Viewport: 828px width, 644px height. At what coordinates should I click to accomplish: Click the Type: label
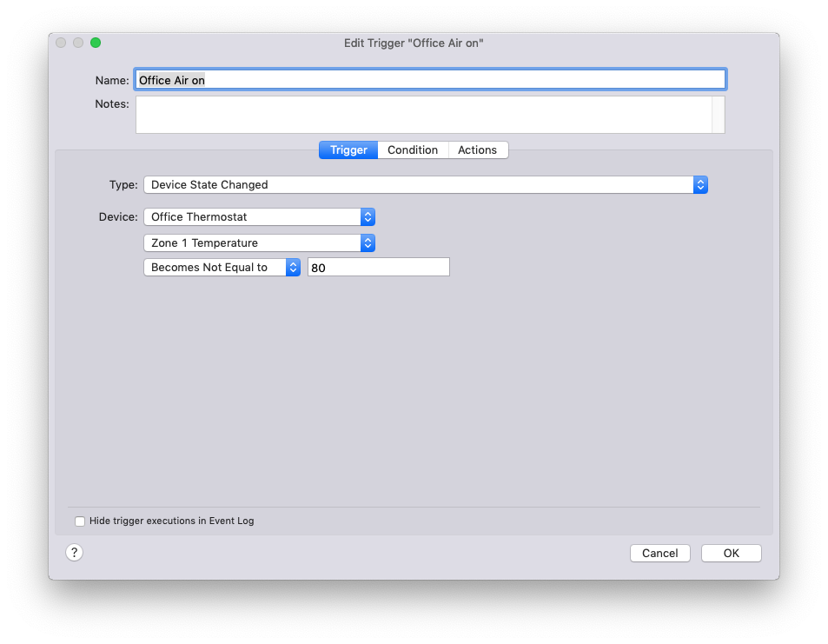[x=123, y=185]
